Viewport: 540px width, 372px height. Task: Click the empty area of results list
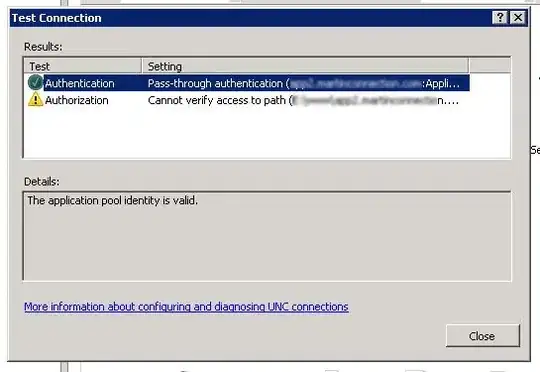tap(267, 134)
